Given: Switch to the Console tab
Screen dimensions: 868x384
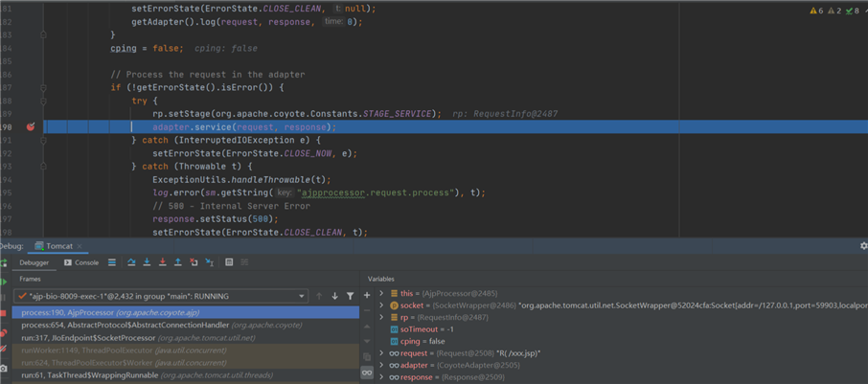Looking at the screenshot, I should click(81, 262).
